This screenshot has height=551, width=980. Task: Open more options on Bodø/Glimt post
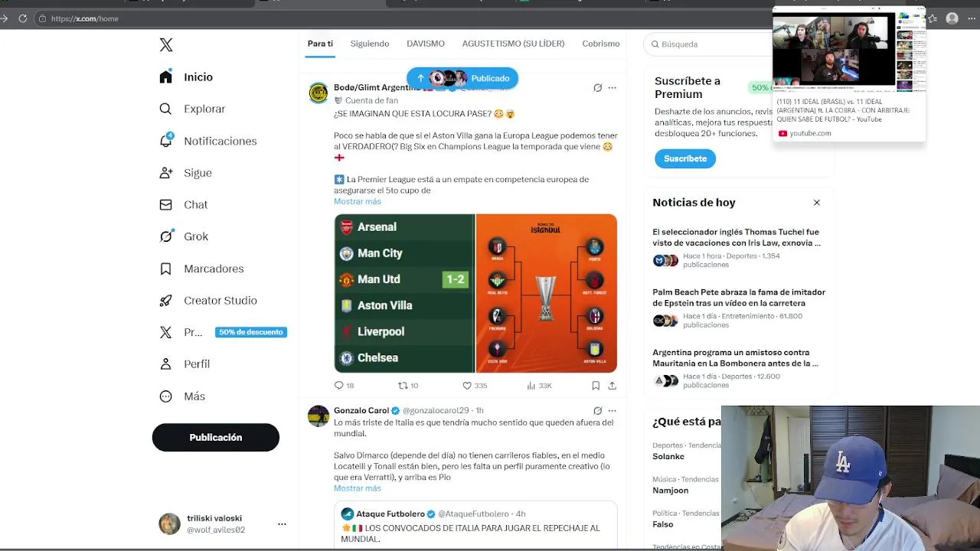click(x=612, y=88)
